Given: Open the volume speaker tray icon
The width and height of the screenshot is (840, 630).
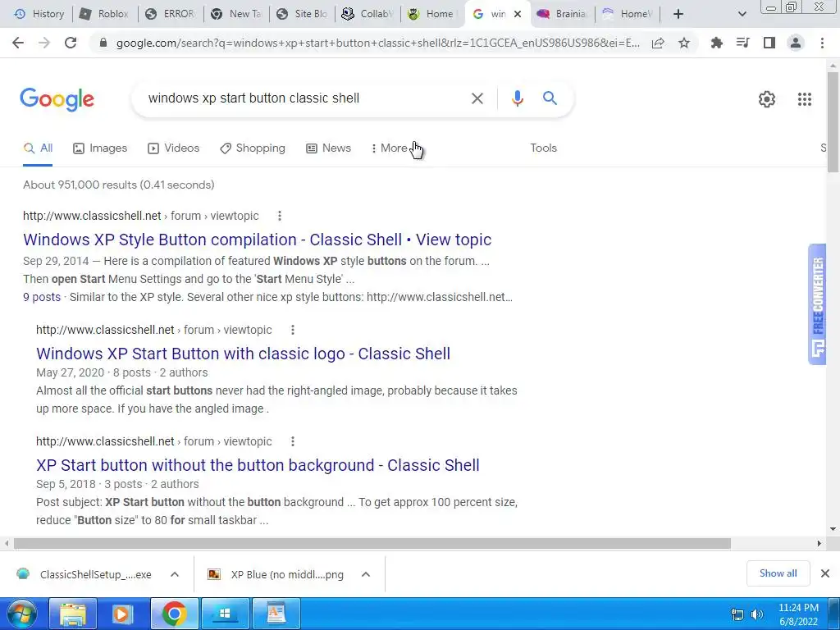Looking at the screenshot, I should tap(757, 614).
